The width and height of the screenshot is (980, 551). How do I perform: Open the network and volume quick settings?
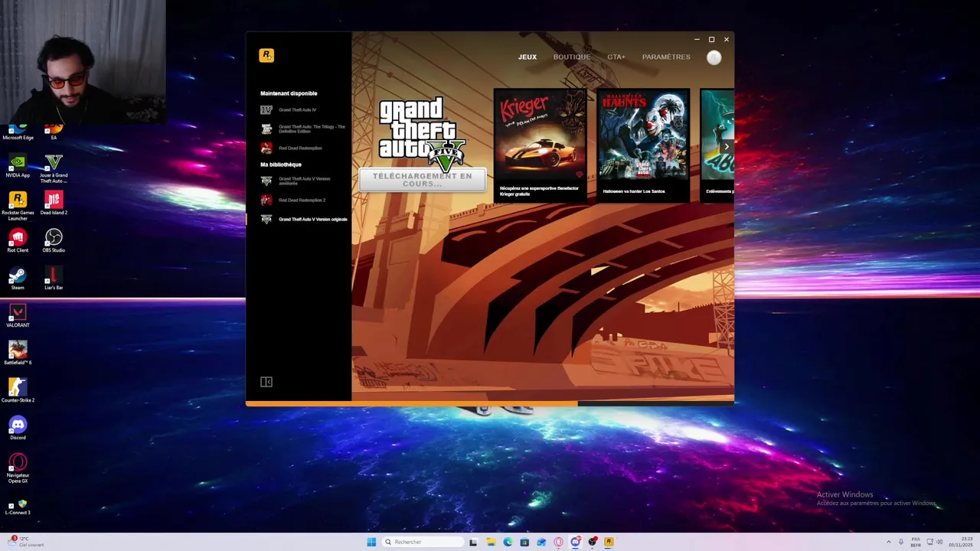[935, 542]
